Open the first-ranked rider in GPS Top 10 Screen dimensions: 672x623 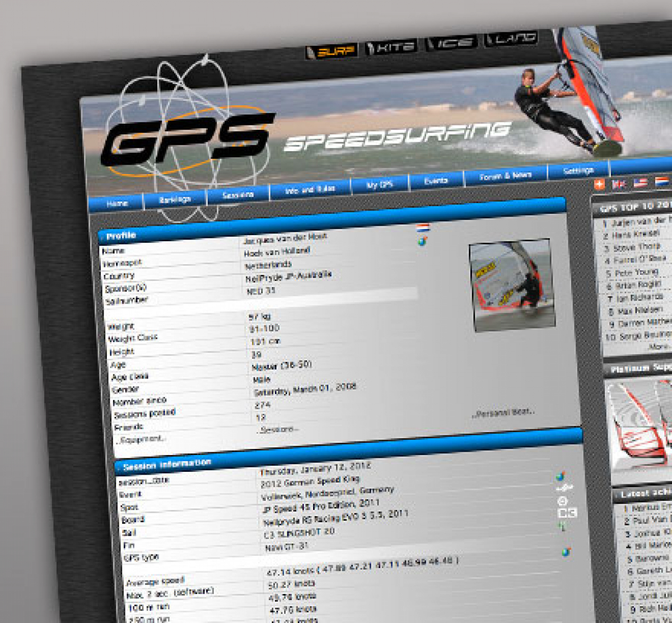tap(640, 222)
